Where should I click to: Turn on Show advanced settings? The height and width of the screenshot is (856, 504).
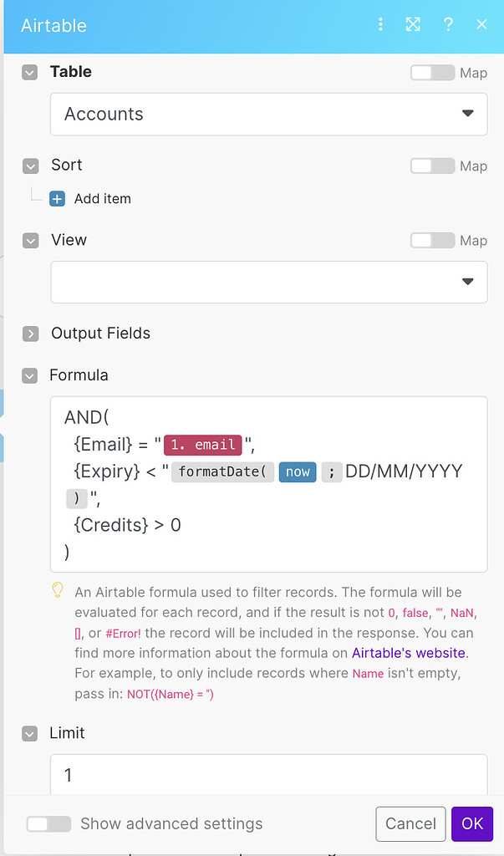tap(48, 824)
